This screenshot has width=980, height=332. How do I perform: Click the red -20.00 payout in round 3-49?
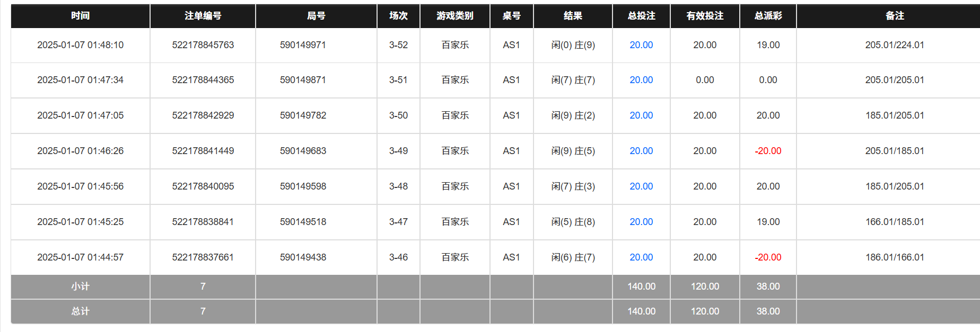(x=768, y=151)
